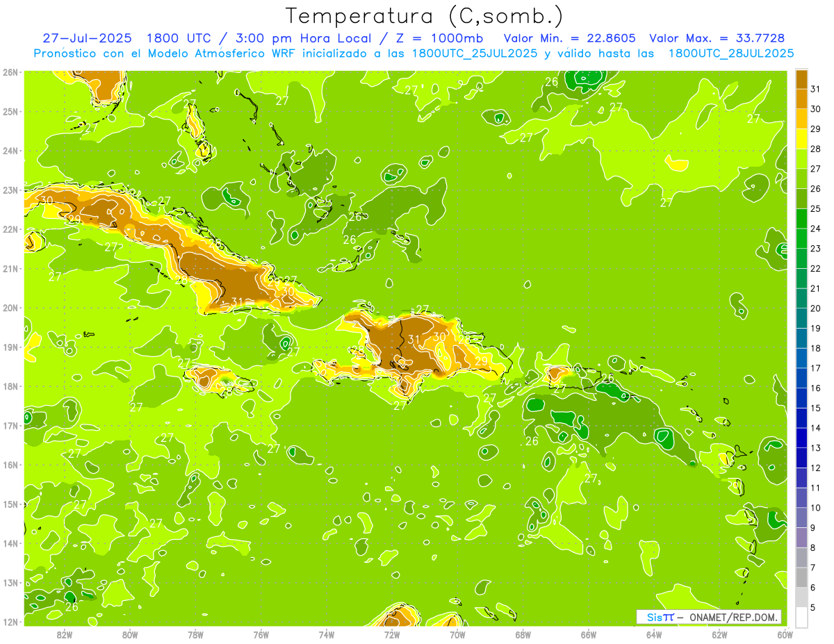Click the teal legend swatch between 19 and 20
Viewport: 834px width, 644px height.
801,318
